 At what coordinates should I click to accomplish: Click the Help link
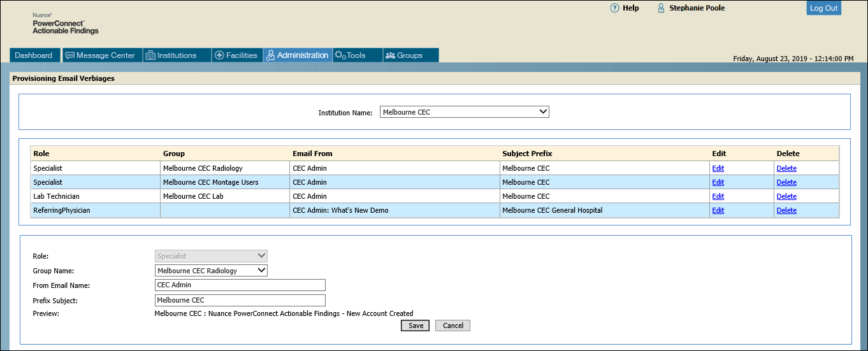(631, 8)
